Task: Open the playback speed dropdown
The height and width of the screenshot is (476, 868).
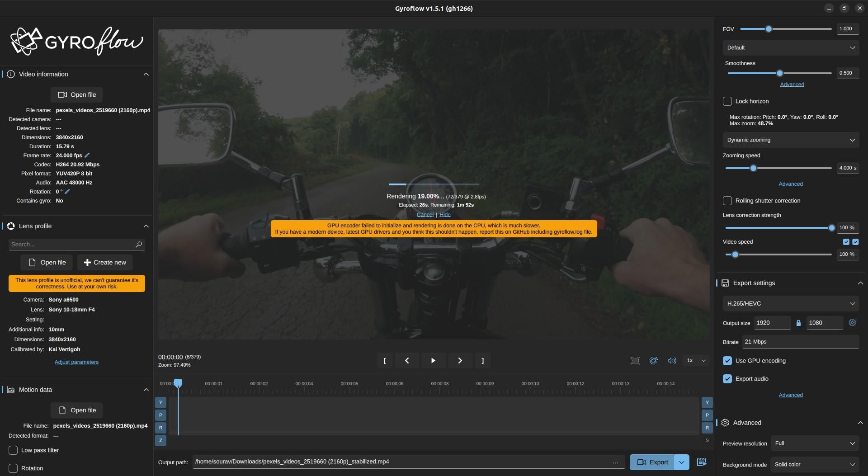Action: 703,361
